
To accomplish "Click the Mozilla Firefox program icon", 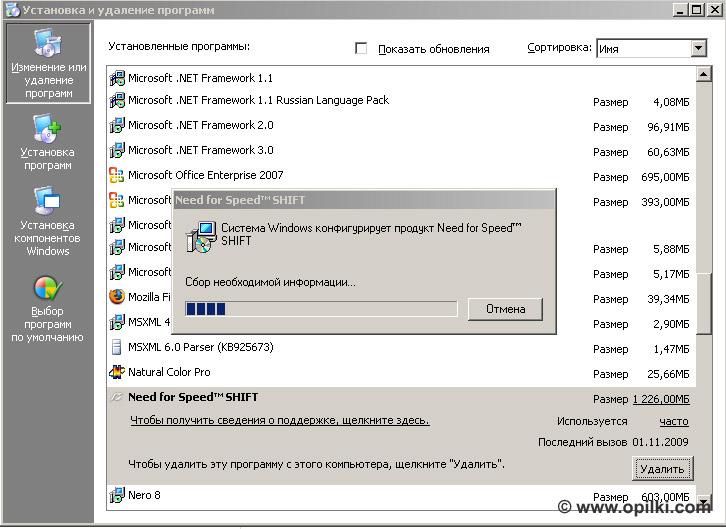I will click(x=117, y=297).
